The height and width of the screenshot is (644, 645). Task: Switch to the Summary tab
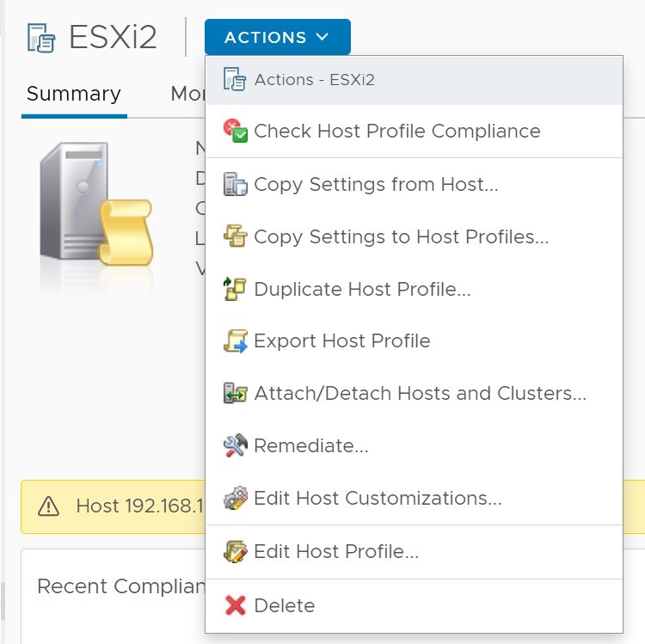[x=74, y=94]
